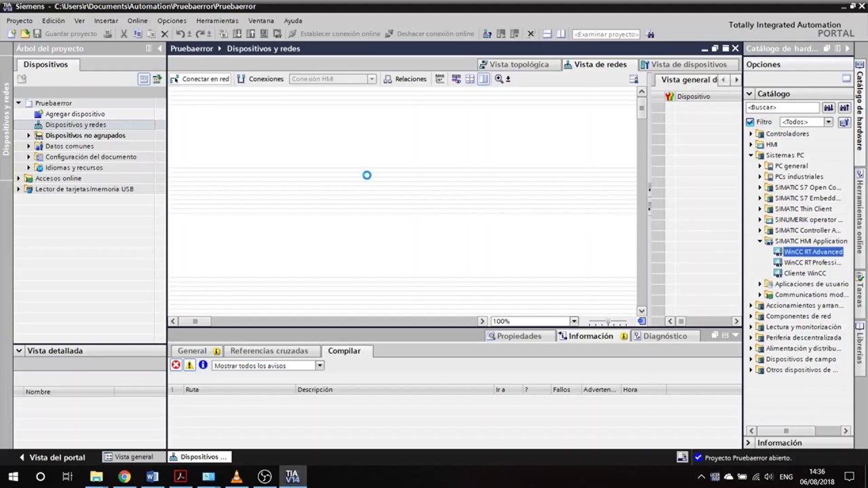Image resolution: width=868 pixels, height=488 pixels.
Task: Click the Accessible devices icon in toolbar
Action: click(487, 34)
